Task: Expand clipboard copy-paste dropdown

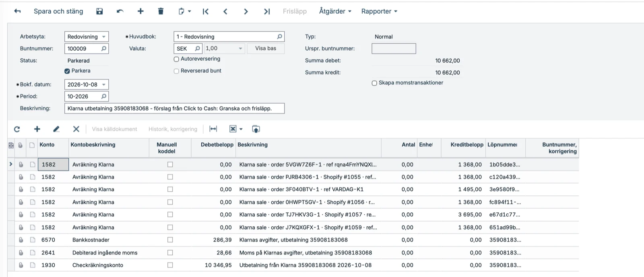Action: 190,12
